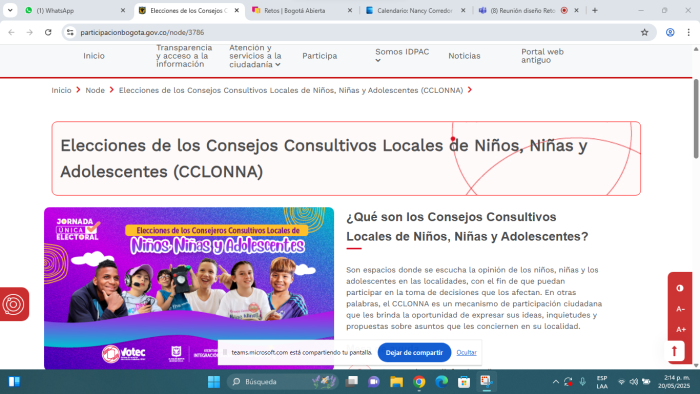Increase font size with A+ button

coord(680,329)
